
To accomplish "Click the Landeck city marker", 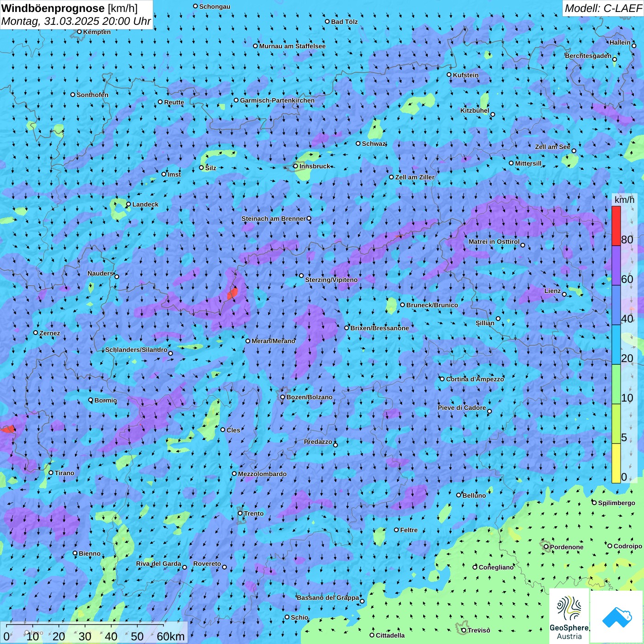I will point(128,204).
